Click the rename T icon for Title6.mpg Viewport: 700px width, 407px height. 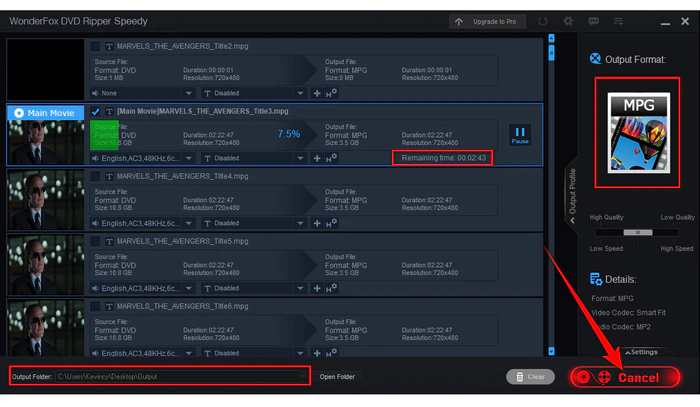coord(109,306)
